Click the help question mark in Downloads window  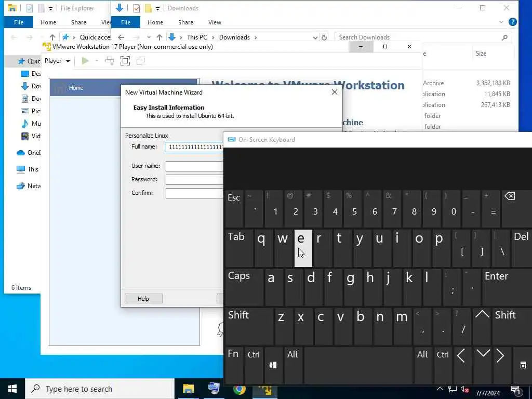tap(513, 22)
